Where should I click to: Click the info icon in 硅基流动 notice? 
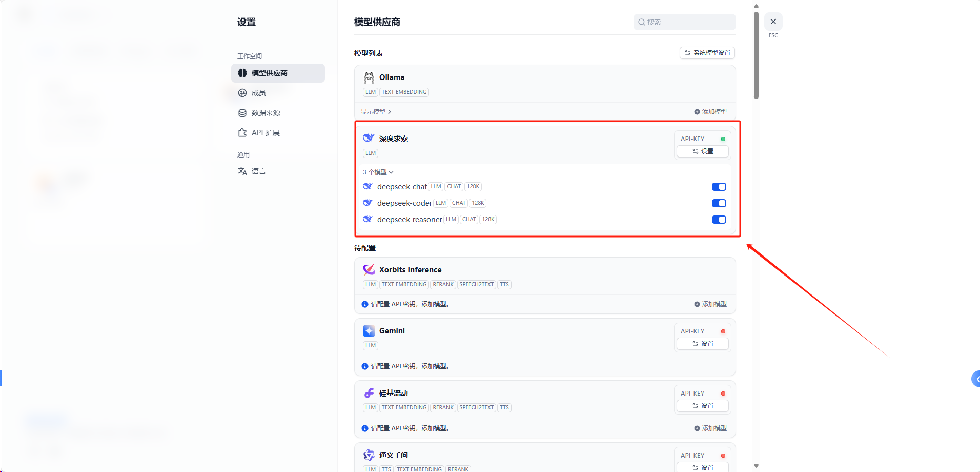tap(365, 428)
